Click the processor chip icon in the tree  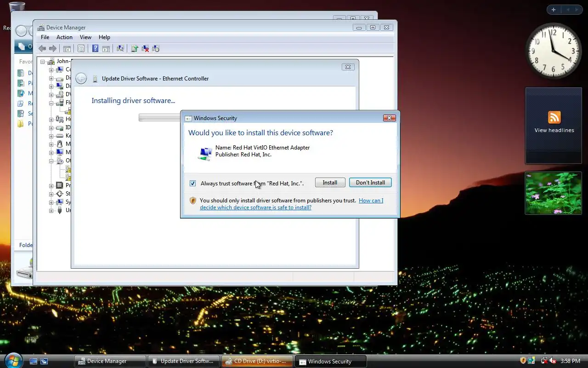tap(60, 185)
